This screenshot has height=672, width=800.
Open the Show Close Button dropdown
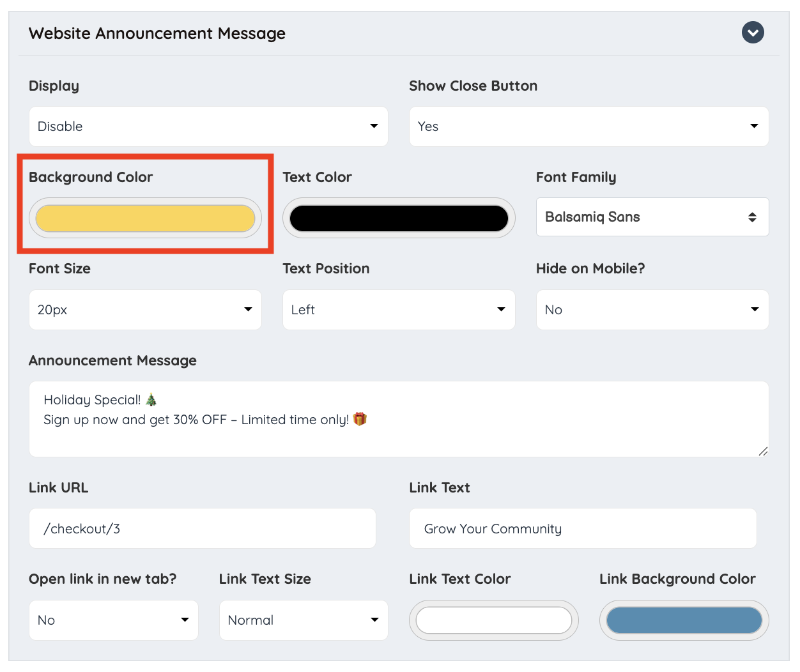pos(588,126)
